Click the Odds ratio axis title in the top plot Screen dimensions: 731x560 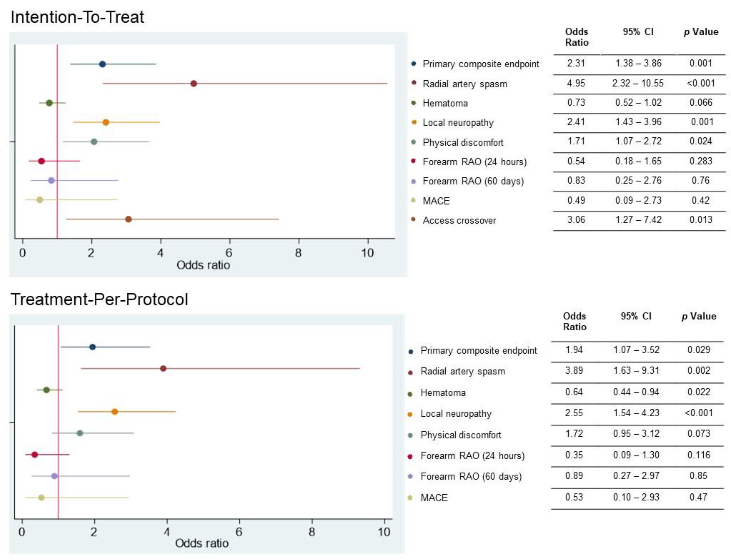point(203,265)
